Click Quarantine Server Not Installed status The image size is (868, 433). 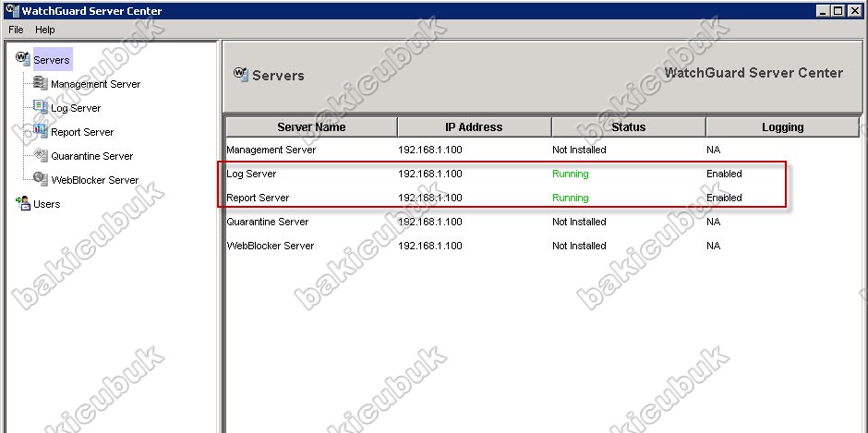(579, 222)
